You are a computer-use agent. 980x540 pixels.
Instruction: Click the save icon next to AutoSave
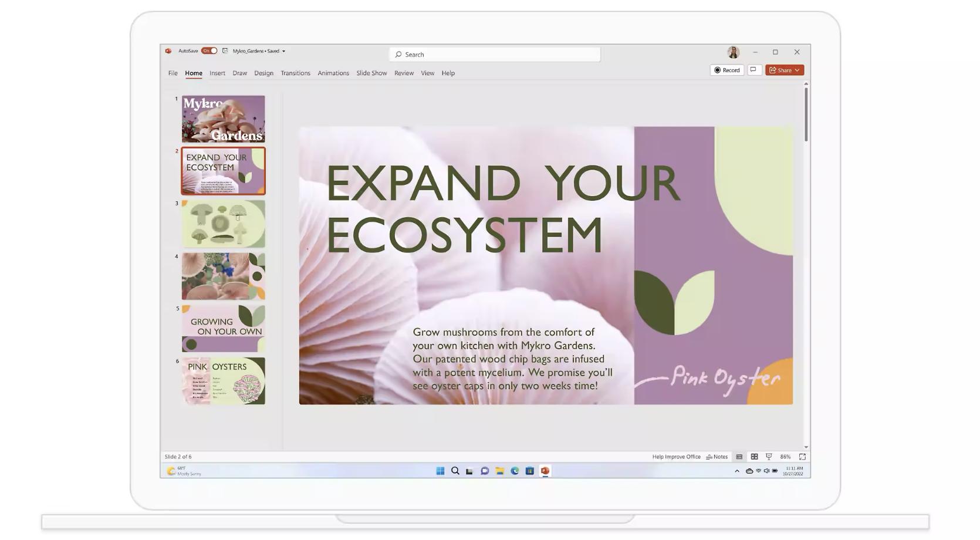coord(225,51)
